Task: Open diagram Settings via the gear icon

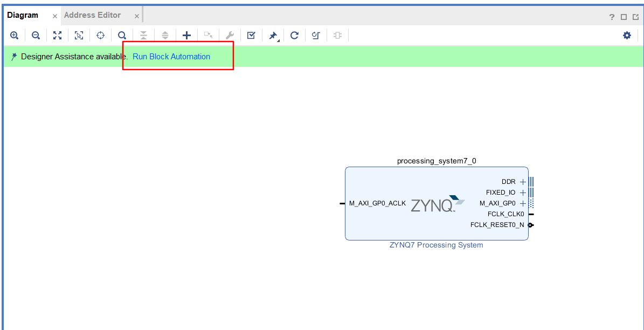Action: click(x=627, y=35)
